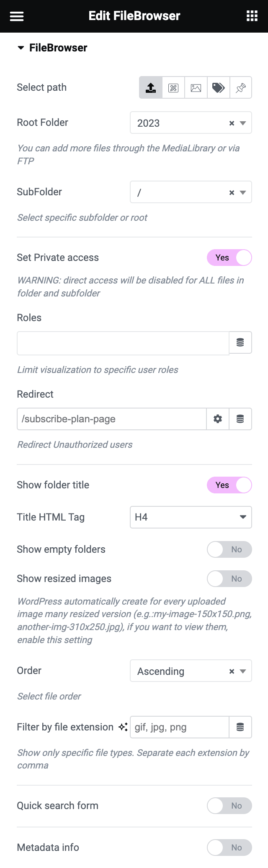Click the dynamic tags database icon beside Redirect
The width and height of the screenshot is (268, 868).
tap(240, 419)
